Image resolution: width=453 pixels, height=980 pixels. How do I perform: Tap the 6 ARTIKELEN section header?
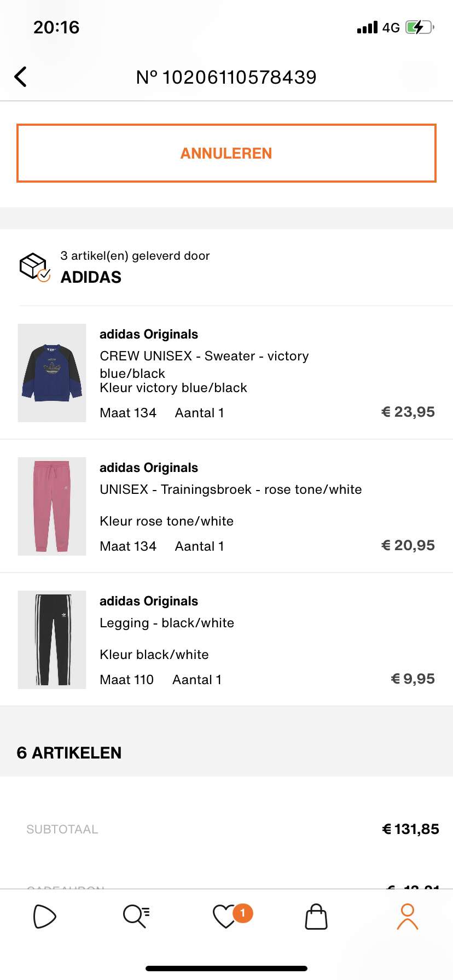69,753
